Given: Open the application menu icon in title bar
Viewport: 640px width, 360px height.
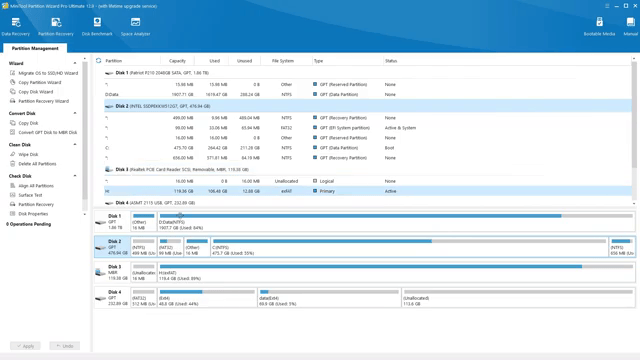Looking at the screenshot, I should click(x=607, y=6).
